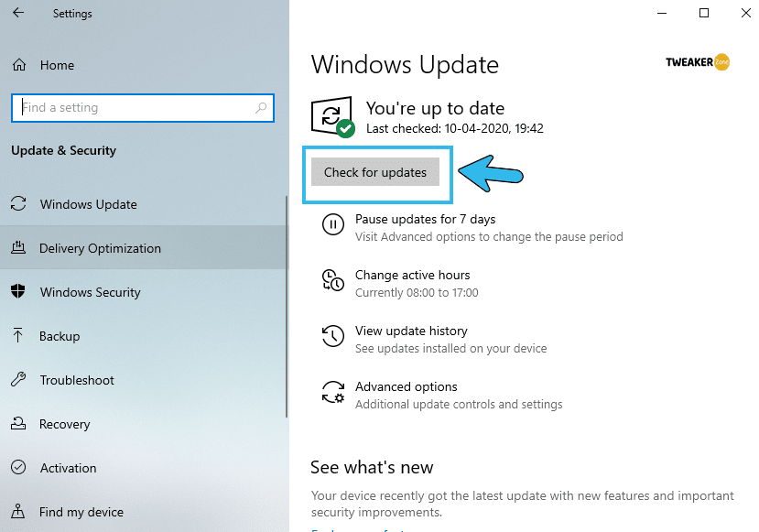
Task: Click 'Last checked: 10-04-2020, 19:42' text
Action: coord(454,128)
